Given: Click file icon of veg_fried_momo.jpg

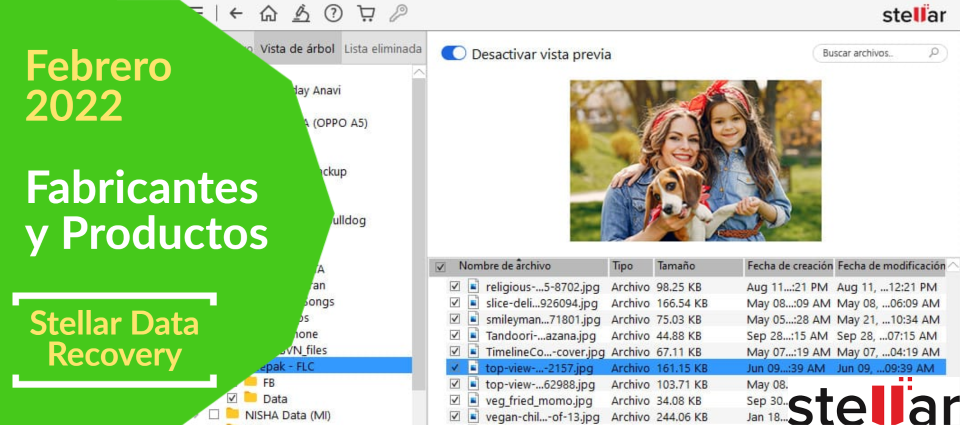Looking at the screenshot, I should pyautogui.click(x=473, y=400).
